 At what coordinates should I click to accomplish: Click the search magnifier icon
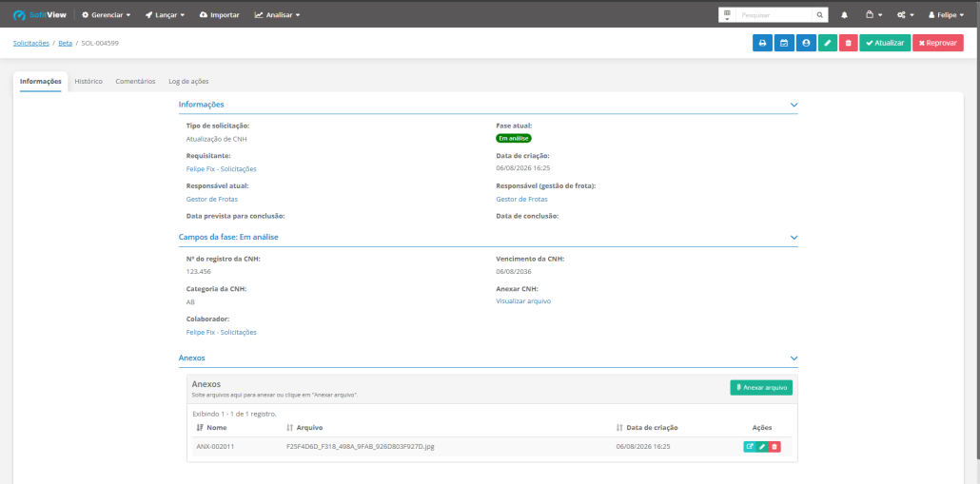click(x=820, y=15)
